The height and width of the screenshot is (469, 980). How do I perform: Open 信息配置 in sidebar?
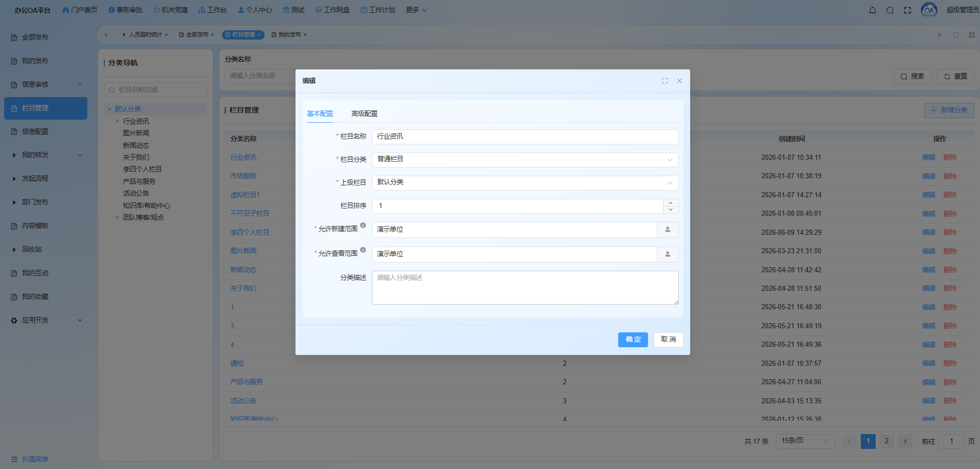pos(46,132)
